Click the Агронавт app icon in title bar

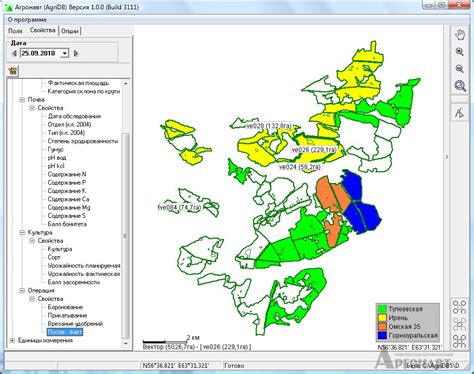click(x=9, y=7)
